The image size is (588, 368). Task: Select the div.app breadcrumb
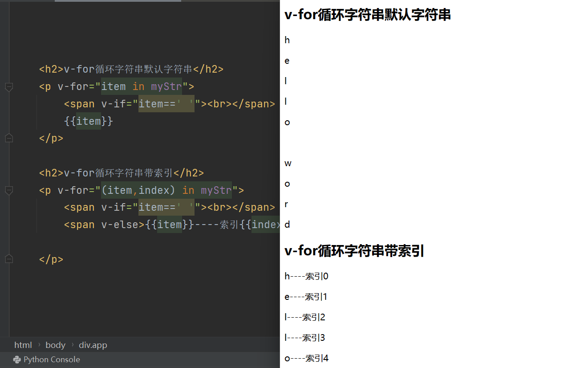[93, 345]
